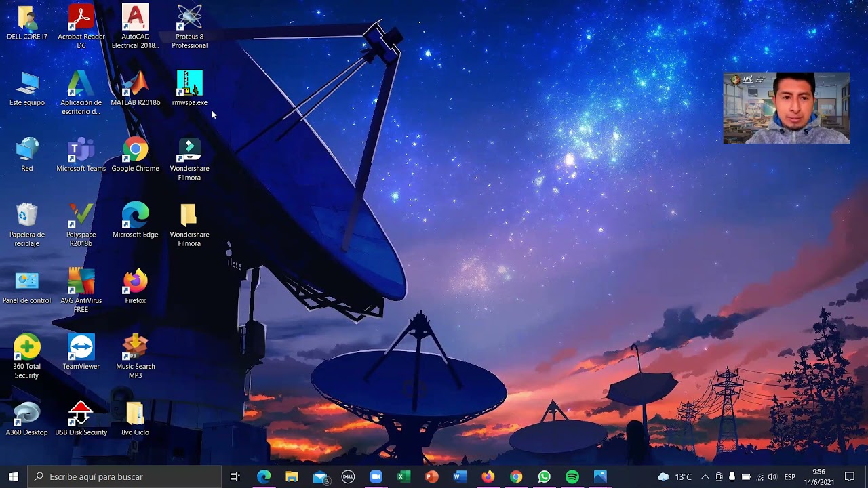This screenshot has height=488, width=868.
Task: Open Task View in the taskbar
Action: click(235, 476)
